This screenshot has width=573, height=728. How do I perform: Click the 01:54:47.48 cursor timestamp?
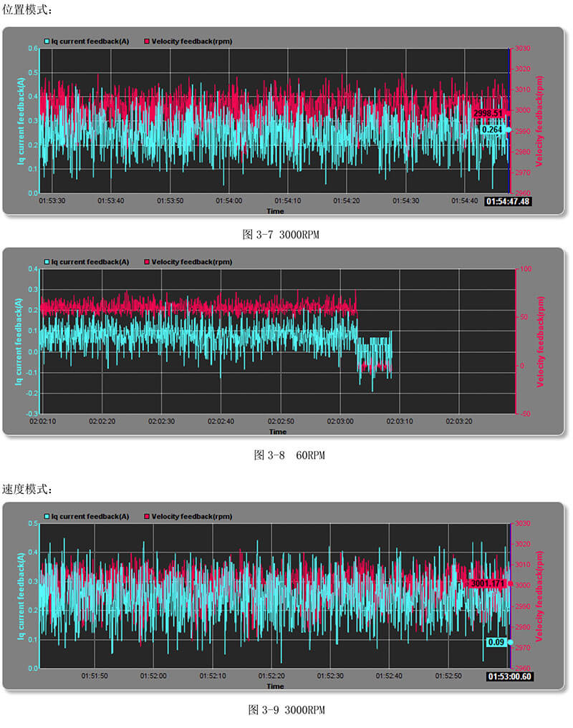tap(508, 202)
